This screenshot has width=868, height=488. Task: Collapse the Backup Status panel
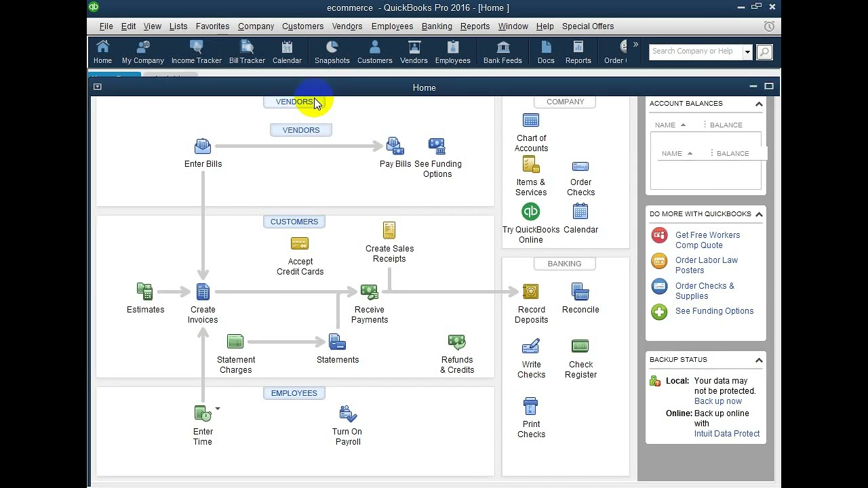(x=759, y=360)
